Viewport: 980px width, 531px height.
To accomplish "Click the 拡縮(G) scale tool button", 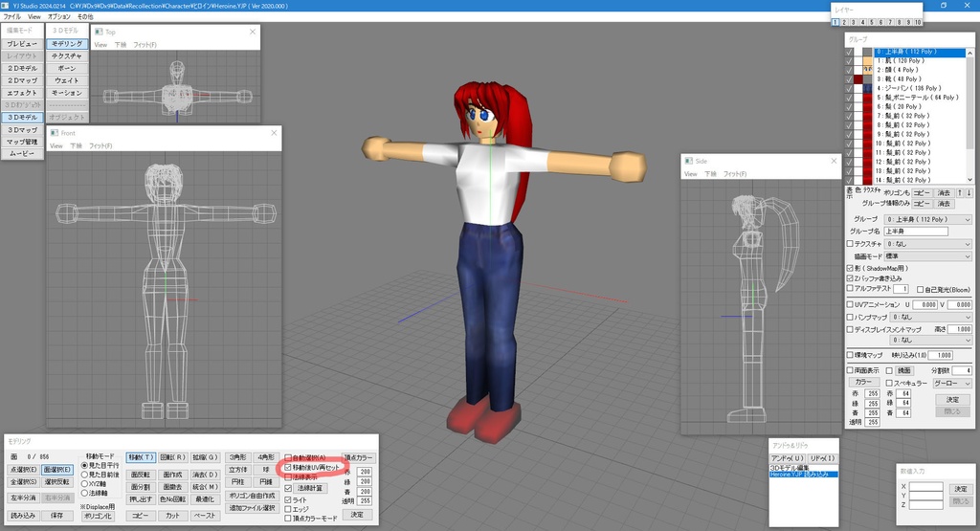I will pos(205,457).
